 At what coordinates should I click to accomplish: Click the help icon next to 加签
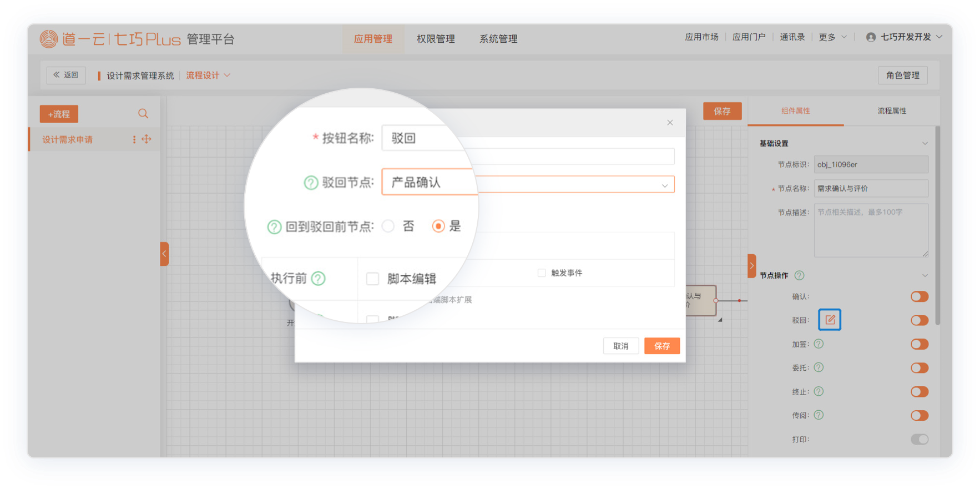pyautogui.click(x=819, y=344)
